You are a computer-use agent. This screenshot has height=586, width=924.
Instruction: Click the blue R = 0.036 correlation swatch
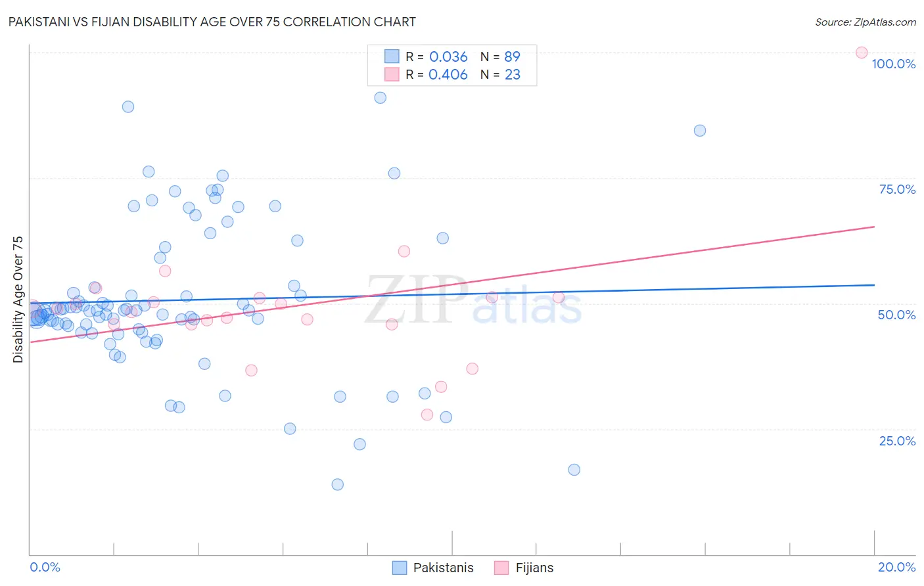point(392,56)
